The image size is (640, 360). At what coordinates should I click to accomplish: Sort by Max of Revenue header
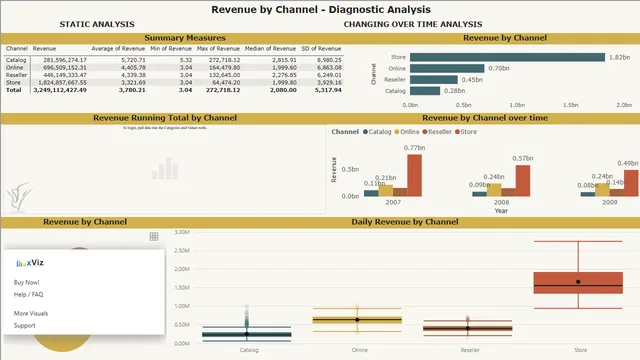(x=218, y=49)
